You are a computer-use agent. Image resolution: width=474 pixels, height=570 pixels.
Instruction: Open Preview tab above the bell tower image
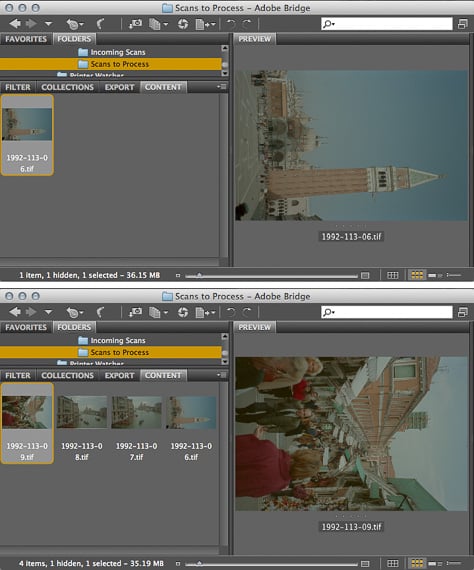(254, 39)
